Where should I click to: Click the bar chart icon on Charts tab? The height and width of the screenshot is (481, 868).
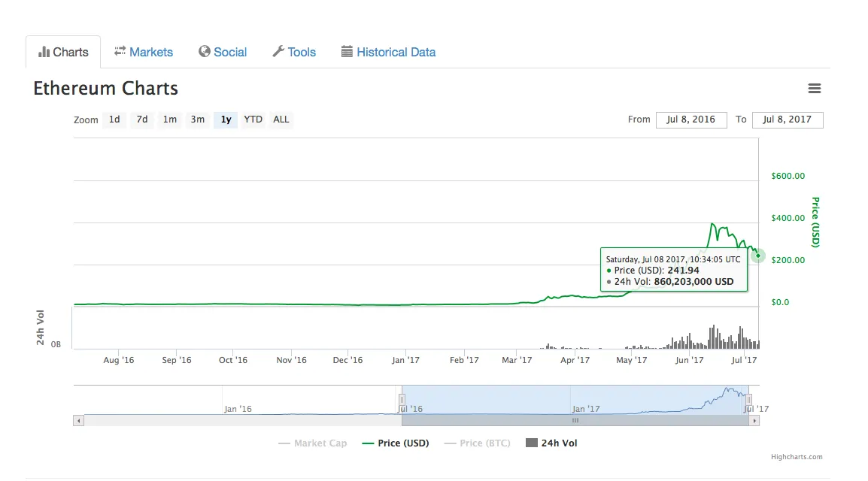[44, 52]
